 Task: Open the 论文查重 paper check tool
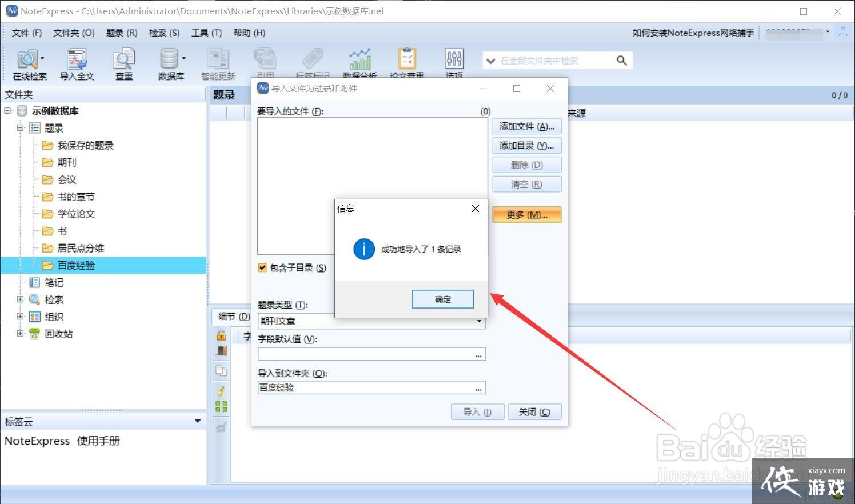(407, 63)
